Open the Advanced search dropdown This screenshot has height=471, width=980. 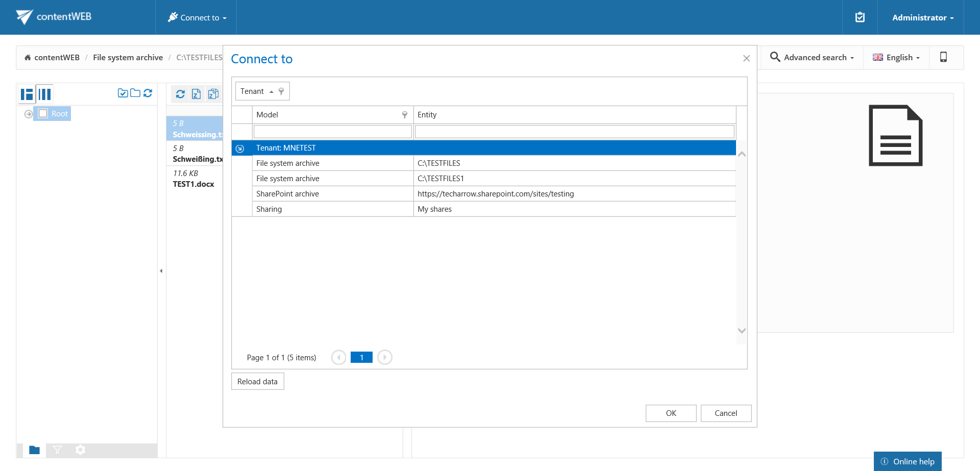[x=812, y=57]
